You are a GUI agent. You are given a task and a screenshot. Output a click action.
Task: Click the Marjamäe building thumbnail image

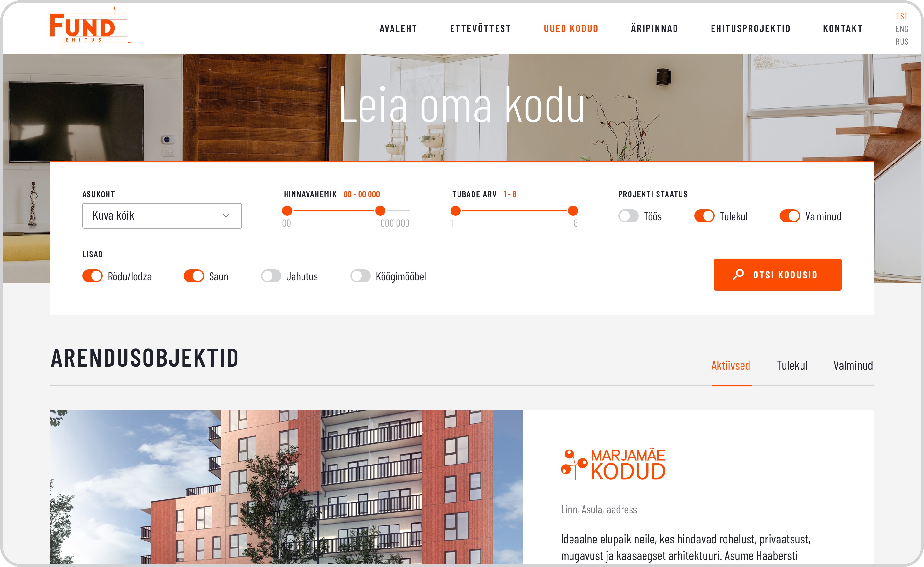(x=287, y=487)
